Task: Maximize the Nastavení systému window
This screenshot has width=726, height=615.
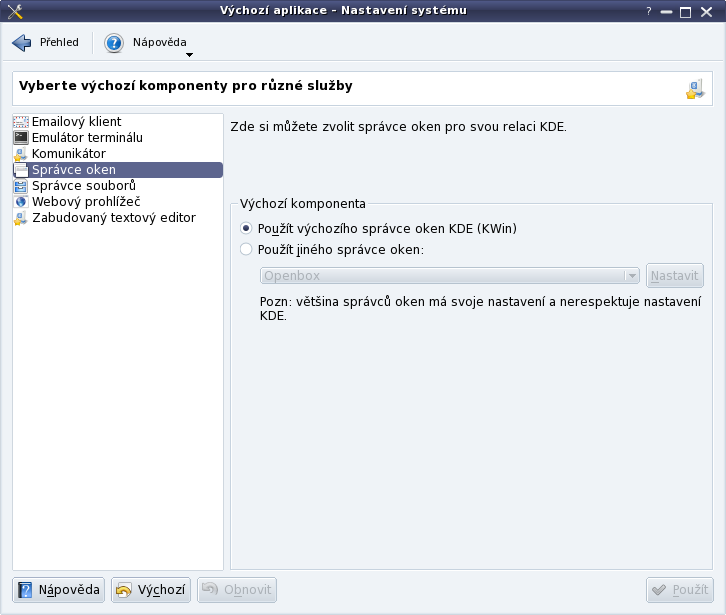Action: [686, 12]
